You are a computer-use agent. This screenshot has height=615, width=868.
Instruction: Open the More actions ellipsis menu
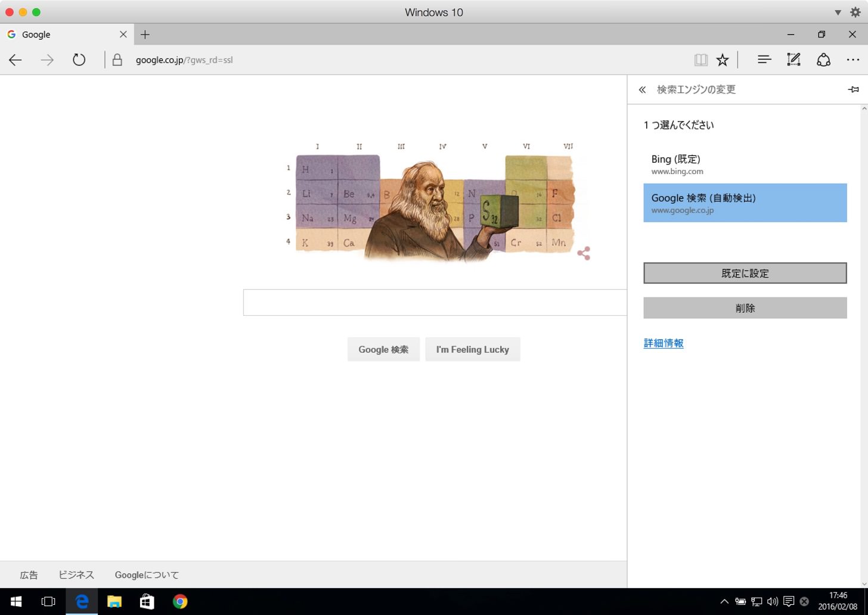[853, 60]
